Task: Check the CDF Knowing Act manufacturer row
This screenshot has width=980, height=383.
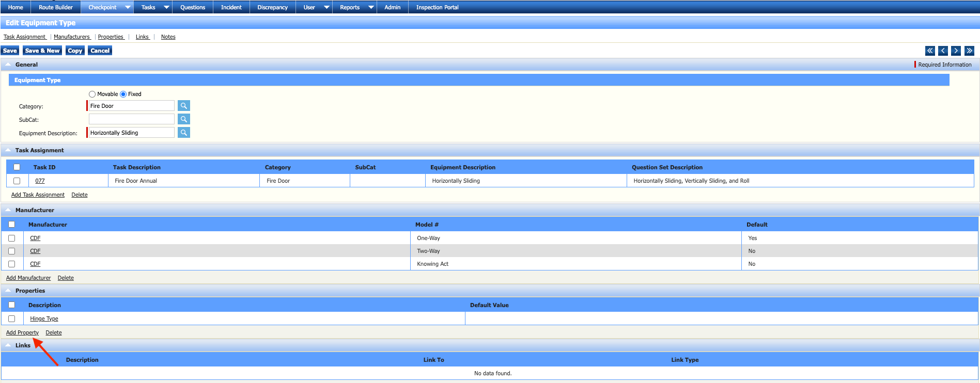Action: (12, 264)
